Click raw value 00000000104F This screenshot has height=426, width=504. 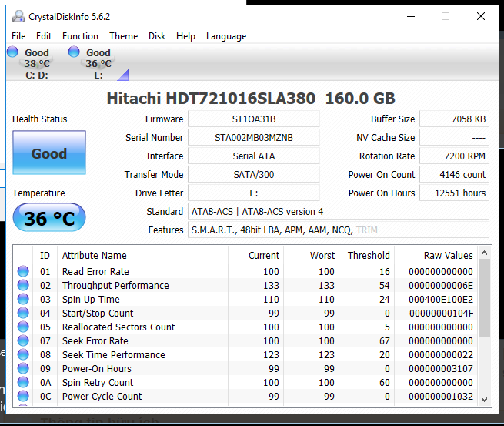coord(441,313)
